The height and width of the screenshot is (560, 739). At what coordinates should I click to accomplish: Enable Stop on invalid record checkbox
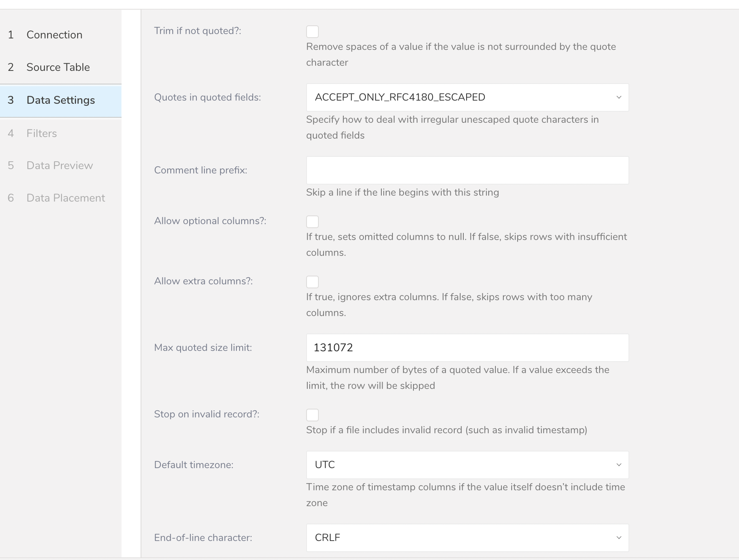(x=312, y=415)
